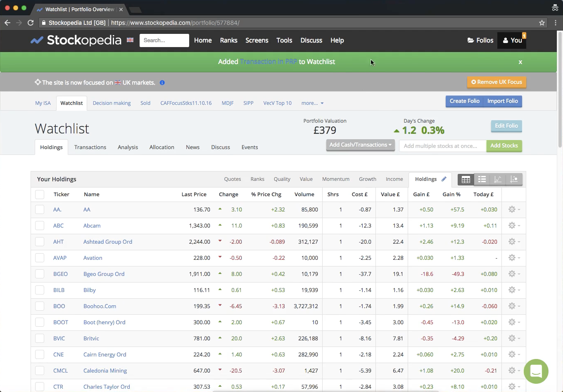The height and width of the screenshot is (392, 563).
Task: Click the Import Folio button
Action: [503, 101]
